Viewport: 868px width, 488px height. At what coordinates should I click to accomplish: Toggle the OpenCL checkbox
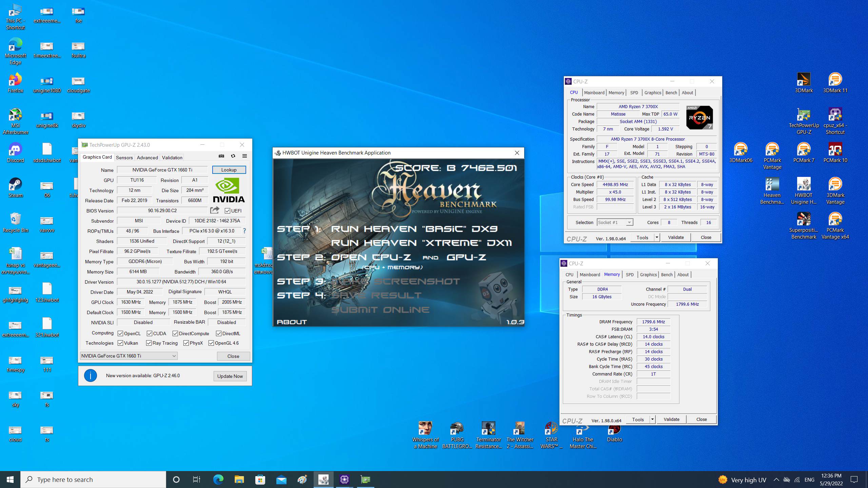(x=120, y=333)
